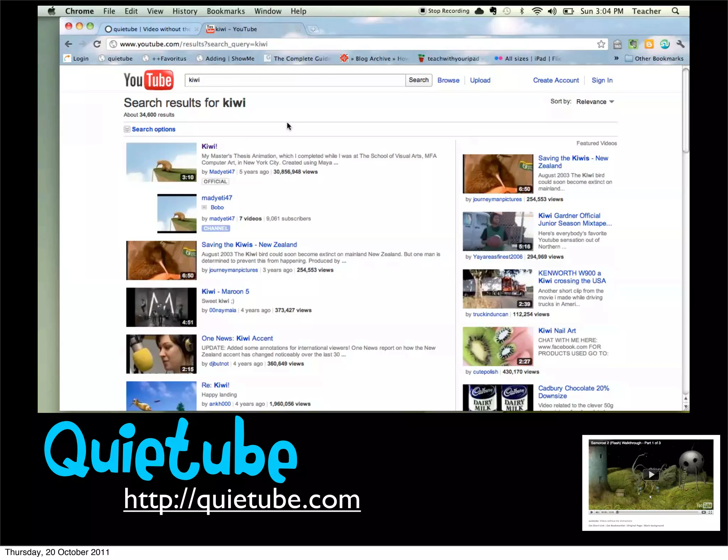Reload the current page
The height and width of the screenshot is (560, 728).
(x=97, y=44)
